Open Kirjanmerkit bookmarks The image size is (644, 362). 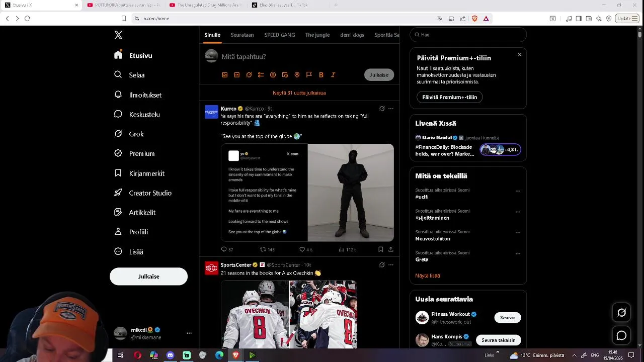(140, 173)
